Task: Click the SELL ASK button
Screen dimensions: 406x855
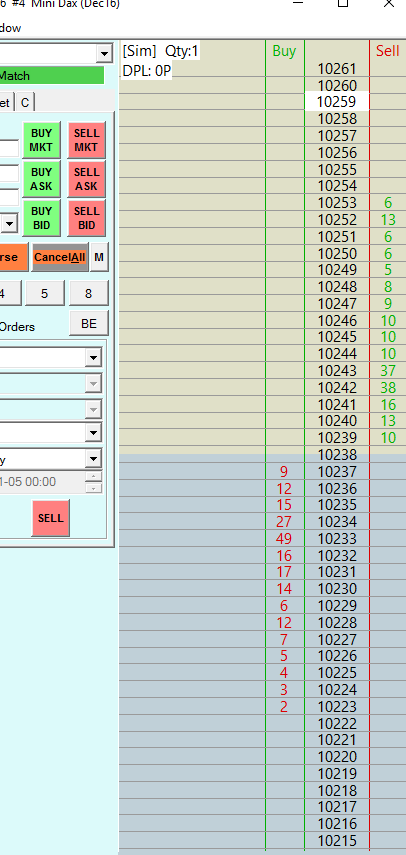Action: (x=86, y=179)
